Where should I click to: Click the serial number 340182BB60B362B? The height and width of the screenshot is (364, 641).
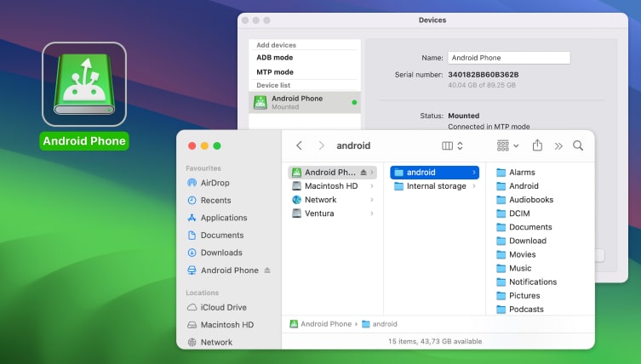tap(484, 74)
